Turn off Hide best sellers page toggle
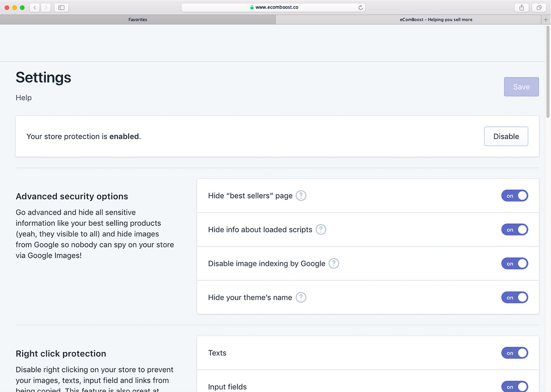This screenshot has height=392, width=551. click(x=515, y=196)
